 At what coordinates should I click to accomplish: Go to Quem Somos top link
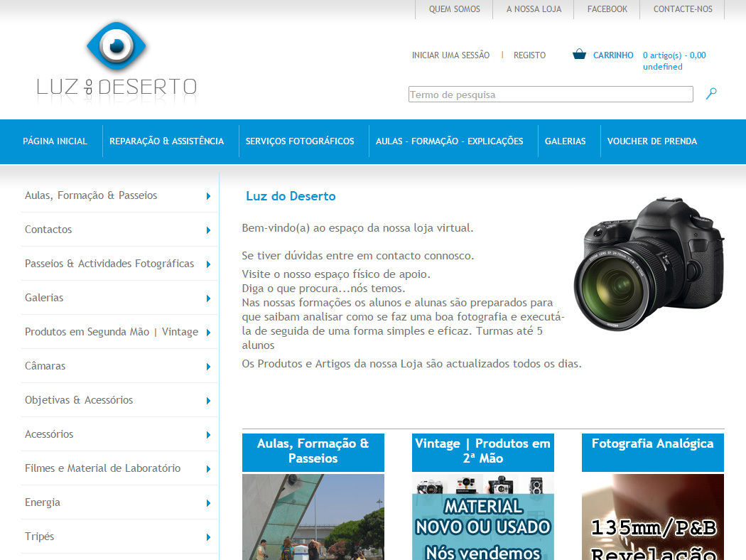455,9
